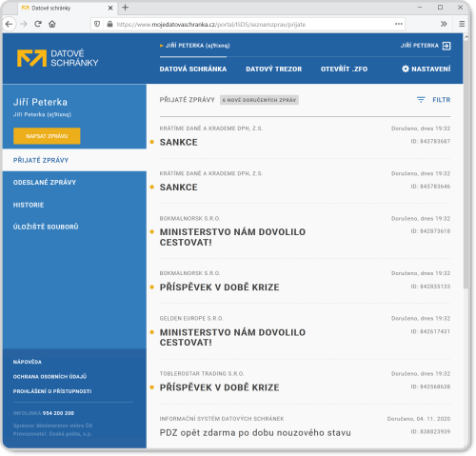
Task: Go to the browser Home page icon
Action: click(x=52, y=24)
